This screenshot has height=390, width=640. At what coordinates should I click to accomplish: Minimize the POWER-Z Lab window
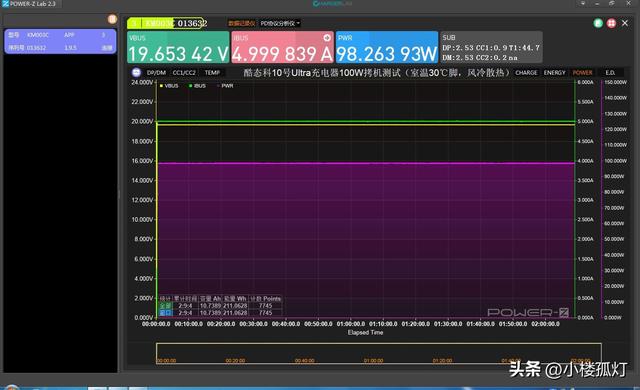click(x=597, y=3)
